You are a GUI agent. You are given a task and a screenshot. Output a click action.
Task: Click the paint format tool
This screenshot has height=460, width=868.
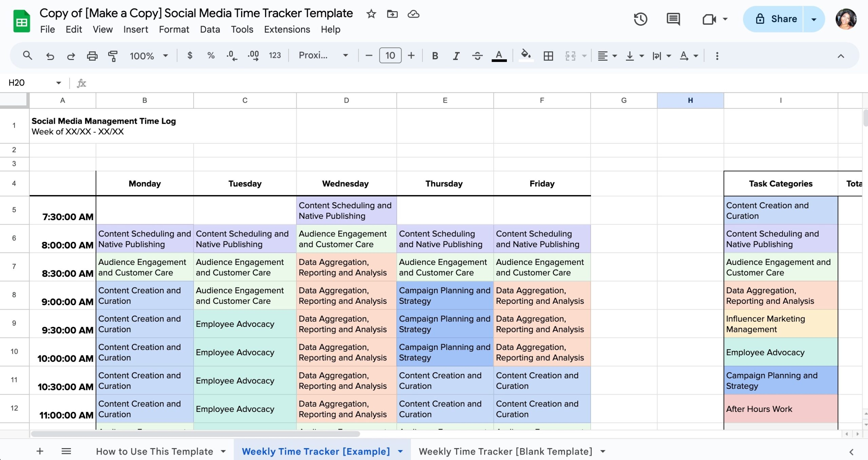[x=113, y=56]
